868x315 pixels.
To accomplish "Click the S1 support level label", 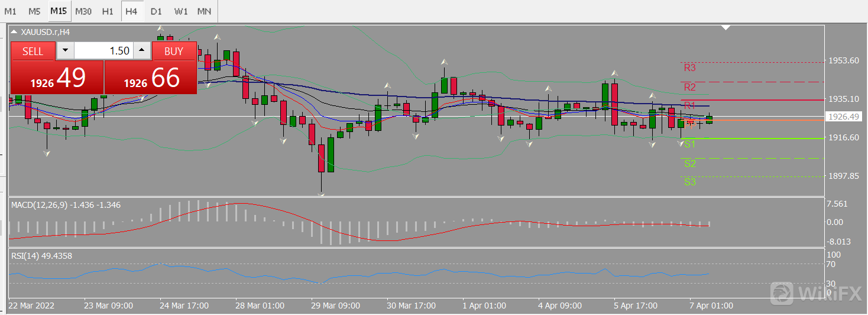I will pos(689,144).
